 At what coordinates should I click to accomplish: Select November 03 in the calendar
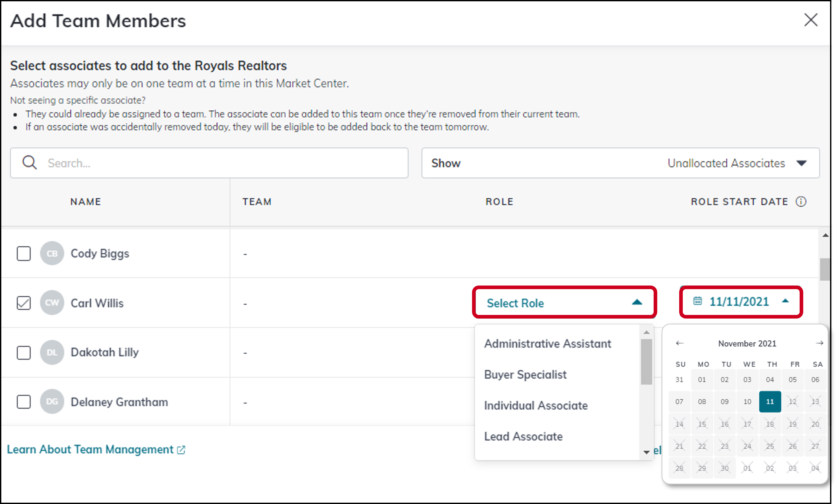[x=747, y=379]
